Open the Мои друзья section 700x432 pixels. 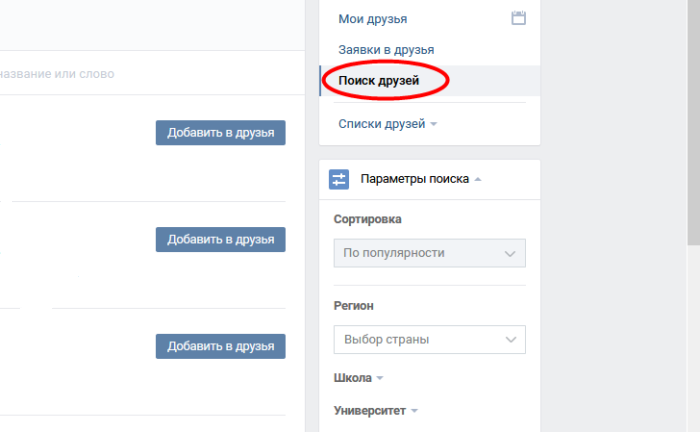[x=373, y=19]
